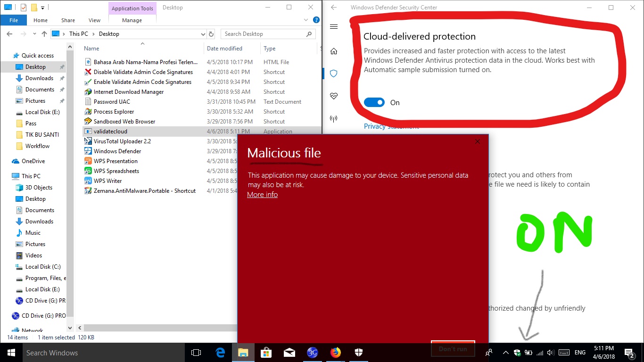Launch Firefox from taskbar
Image resolution: width=644 pixels, height=362 pixels.
click(336, 353)
